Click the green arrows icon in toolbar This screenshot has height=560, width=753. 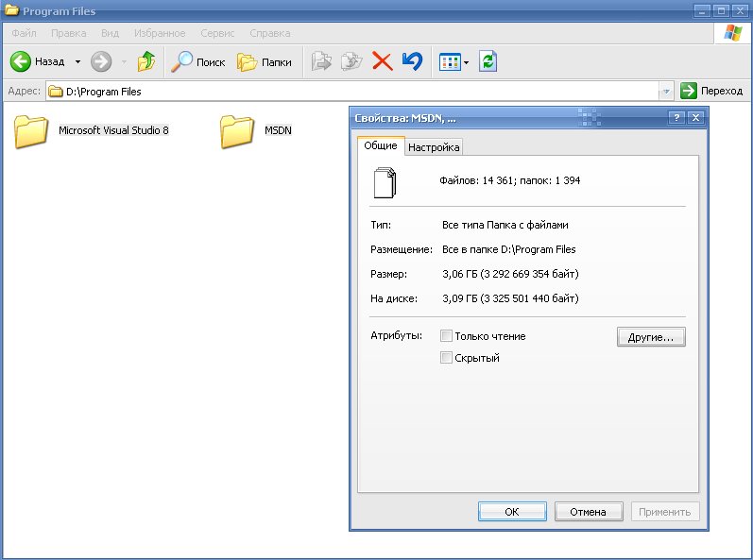click(488, 62)
